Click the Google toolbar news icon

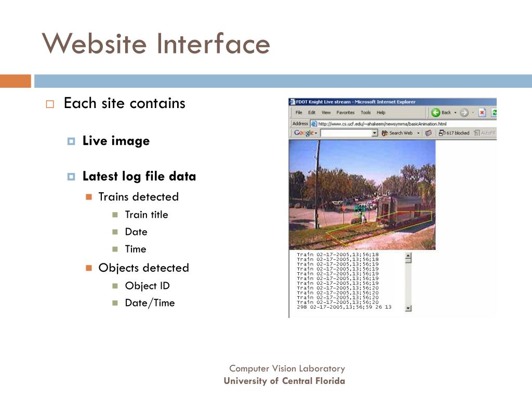click(429, 133)
